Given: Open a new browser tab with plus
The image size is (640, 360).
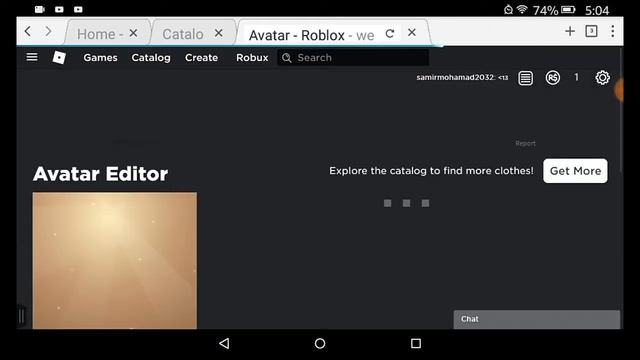Looking at the screenshot, I should [x=570, y=31].
